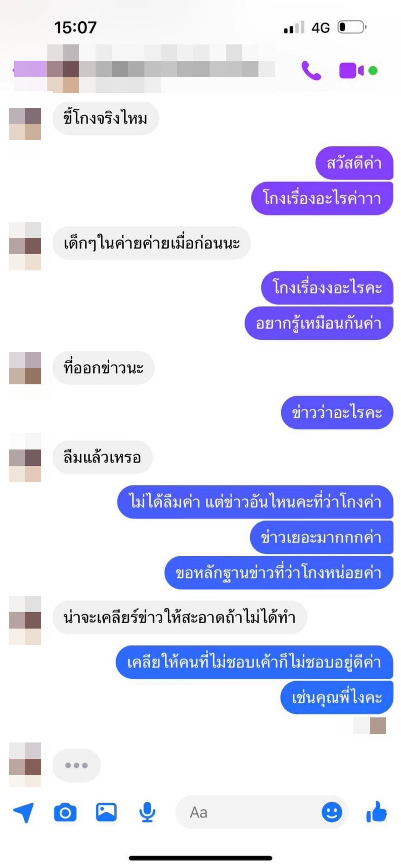
Task: Tap the typing indicator bubble with three dots
Action: tap(76, 765)
